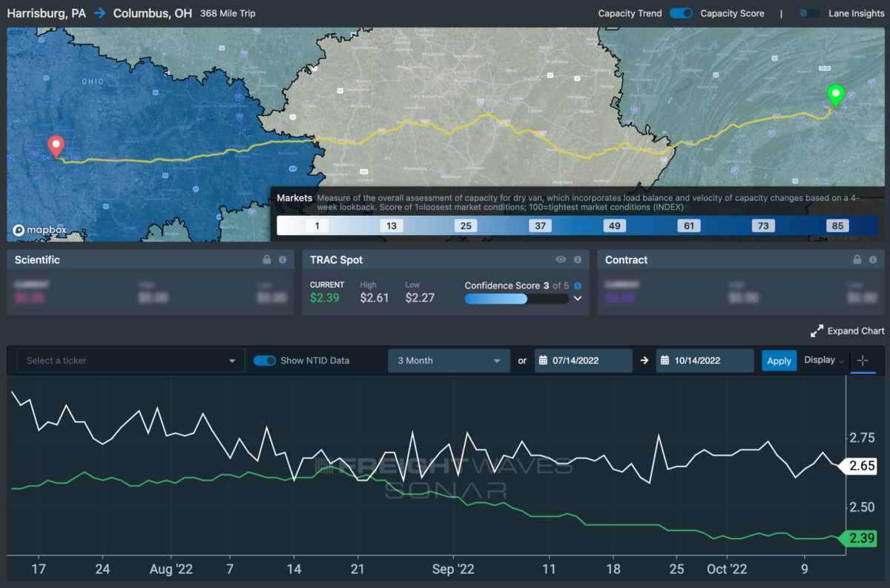
Task: Click Expand Chart
Action: point(848,331)
